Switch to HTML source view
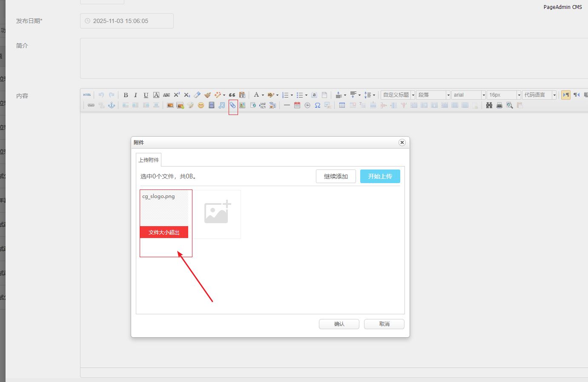 pyautogui.click(x=87, y=95)
